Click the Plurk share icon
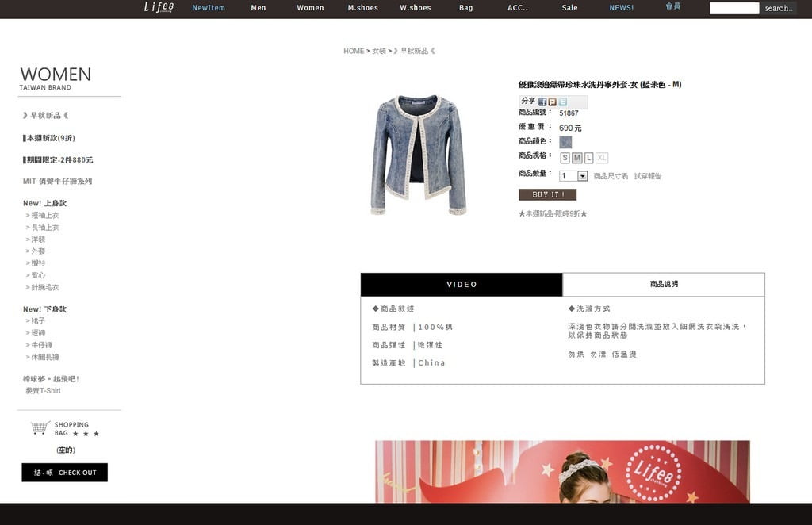 (x=553, y=102)
